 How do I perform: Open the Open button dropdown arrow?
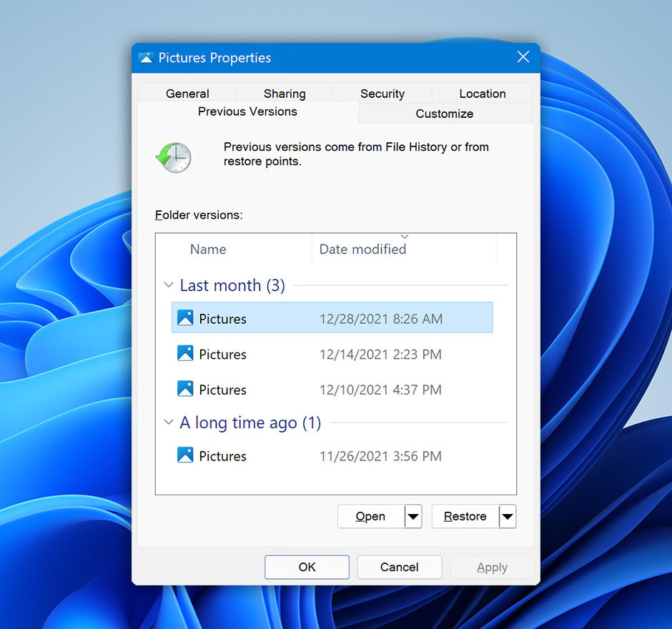pyautogui.click(x=413, y=516)
